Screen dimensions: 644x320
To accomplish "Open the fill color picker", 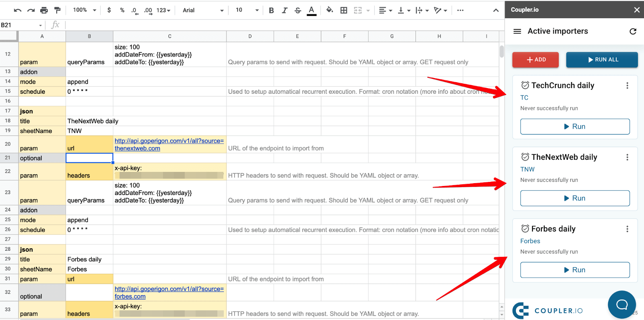I will [330, 10].
